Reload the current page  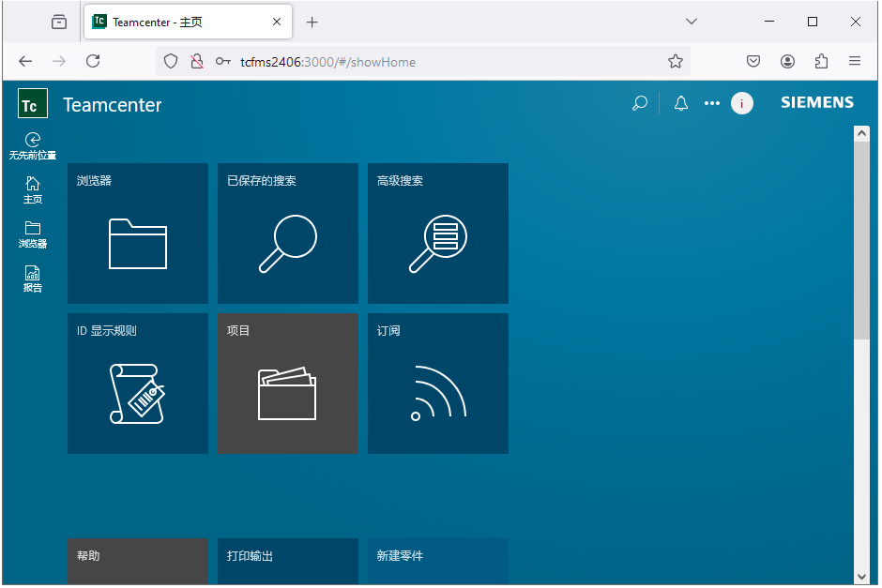[x=93, y=61]
